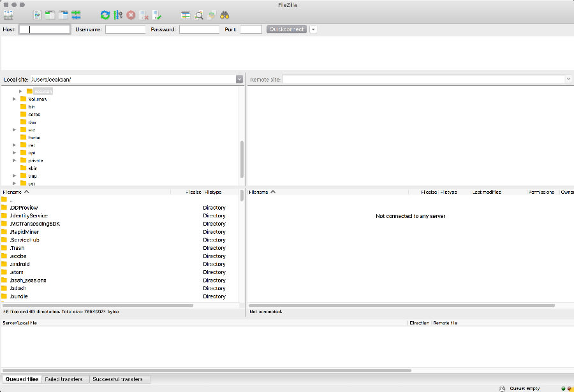Click the .Trash folder icon
Image resolution: width=574 pixels, height=392 pixels.
[4, 248]
